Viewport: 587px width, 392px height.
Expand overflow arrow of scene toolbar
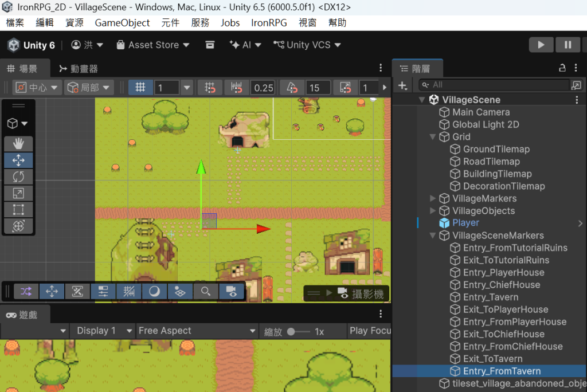[385, 88]
